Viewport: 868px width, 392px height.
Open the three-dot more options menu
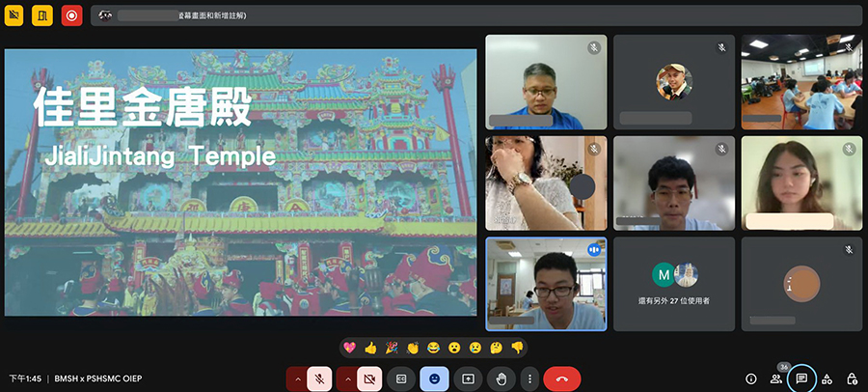[529, 379]
